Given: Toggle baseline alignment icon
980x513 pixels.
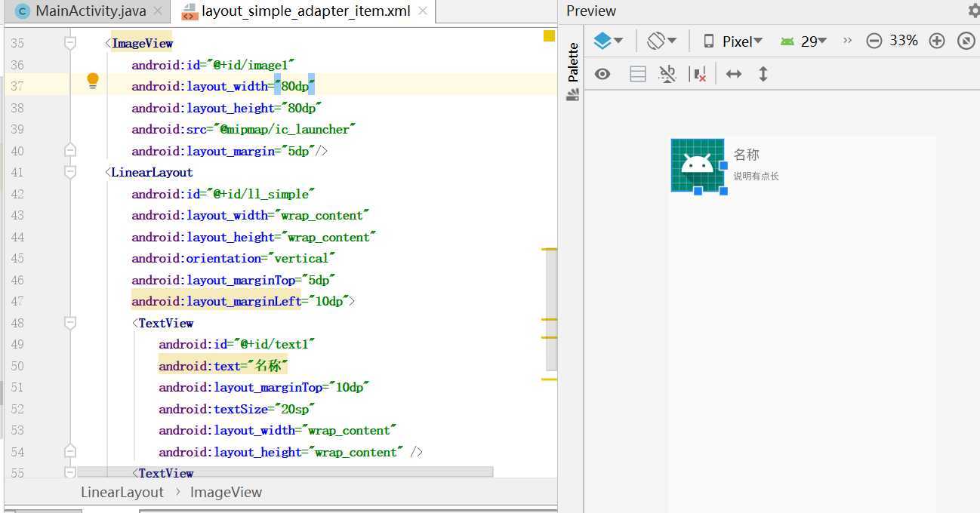Looking at the screenshot, I should coord(667,74).
